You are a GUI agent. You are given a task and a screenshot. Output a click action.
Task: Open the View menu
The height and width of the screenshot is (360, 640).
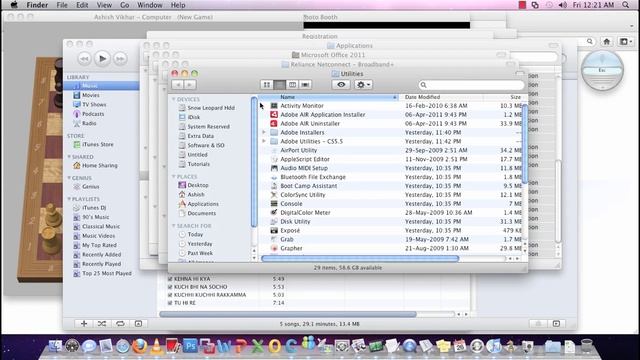[104, 5]
